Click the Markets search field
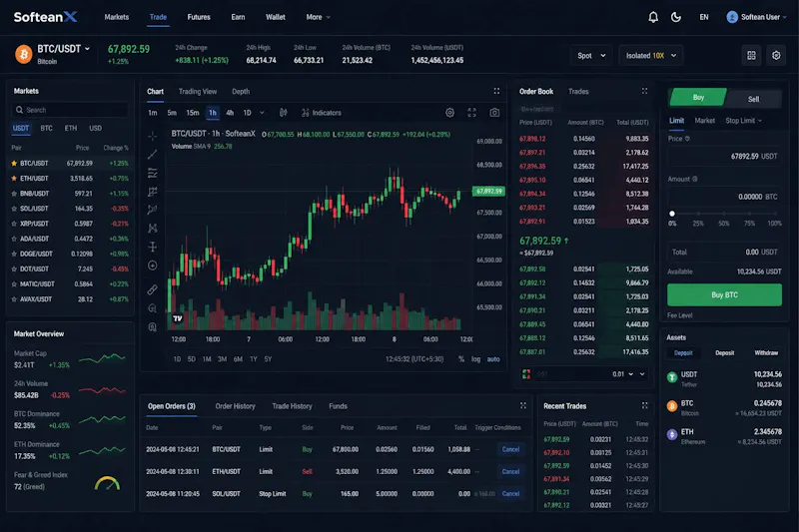Viewport: 799px width, 532px height. (x=70, y=110)
